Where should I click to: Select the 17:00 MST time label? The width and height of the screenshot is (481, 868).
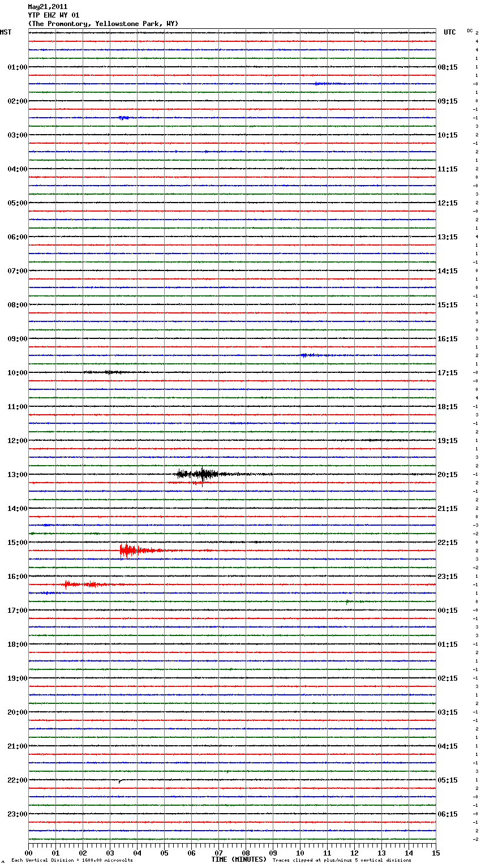(18, 611)
